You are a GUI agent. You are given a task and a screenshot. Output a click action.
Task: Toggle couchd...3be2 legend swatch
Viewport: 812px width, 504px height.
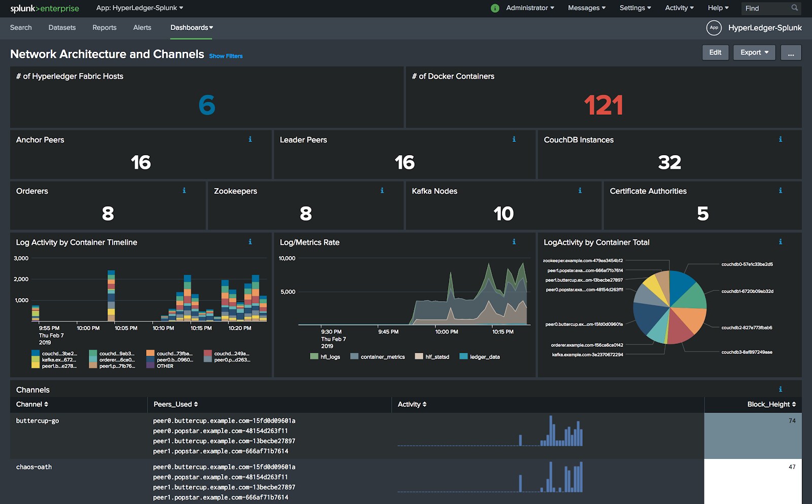[x=36, y=353]
